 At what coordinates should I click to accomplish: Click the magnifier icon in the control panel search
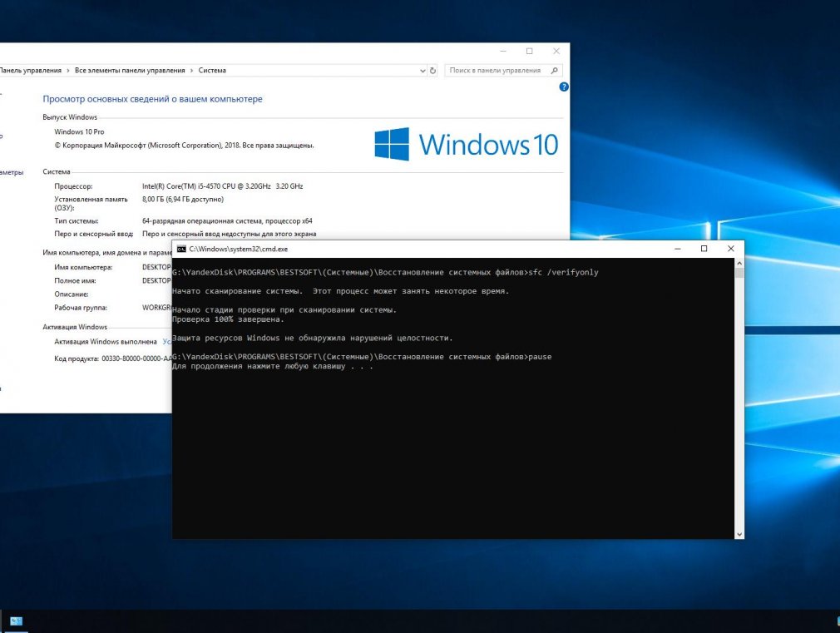[x=555, y=70]
